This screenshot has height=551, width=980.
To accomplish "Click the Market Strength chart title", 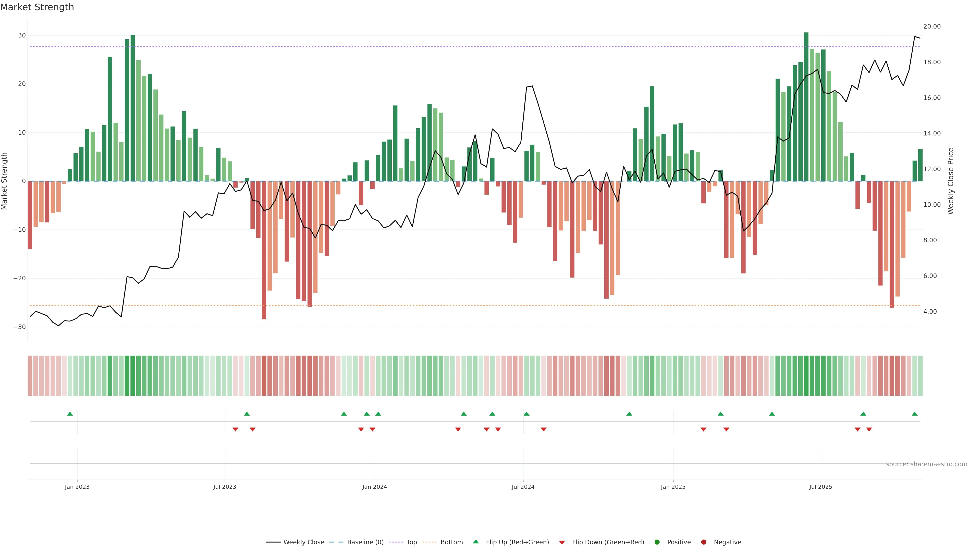I will pos(37,7).
